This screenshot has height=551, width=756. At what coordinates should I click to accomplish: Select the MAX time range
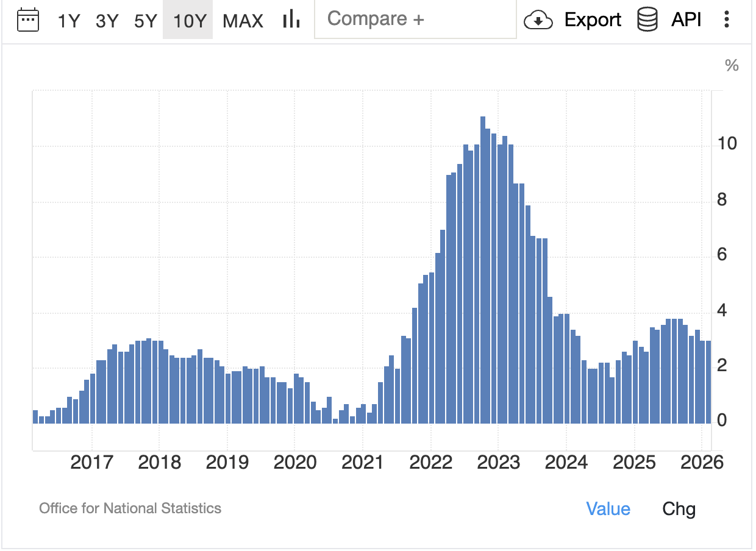(x=243, y=21)
